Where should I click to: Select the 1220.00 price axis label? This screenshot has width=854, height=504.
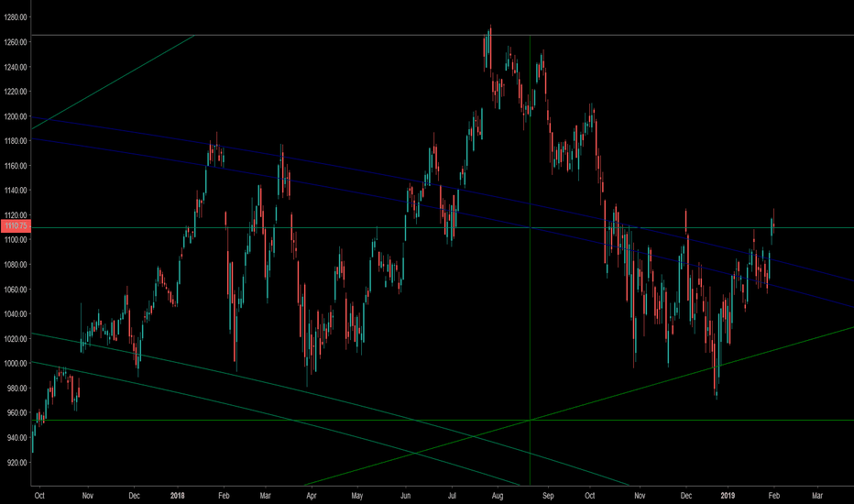(16, 92)
